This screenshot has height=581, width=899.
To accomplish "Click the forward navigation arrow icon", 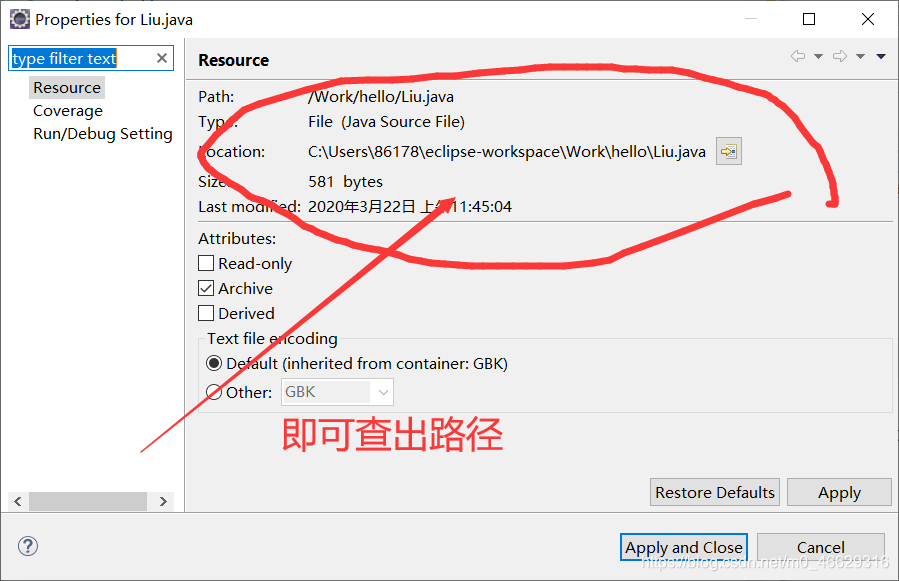I will tap(840, 56).
